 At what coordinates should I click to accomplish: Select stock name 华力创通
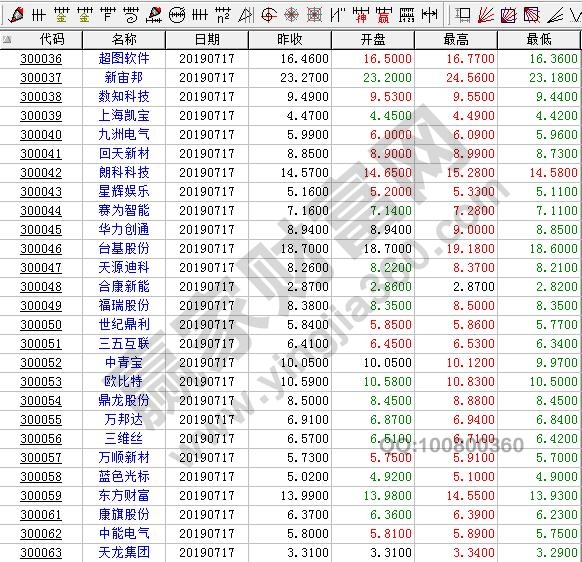pyautogui.click(x=124, y=229)
